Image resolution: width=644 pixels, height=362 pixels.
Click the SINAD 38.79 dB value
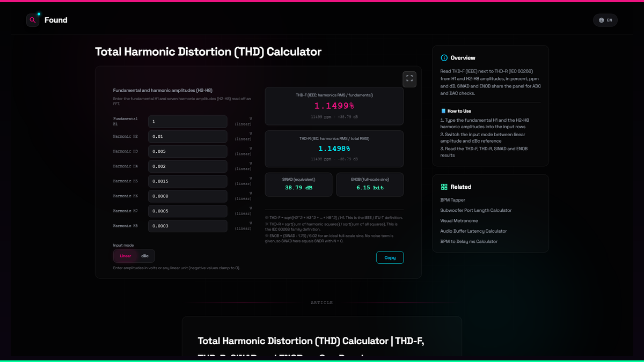point(298,188)
